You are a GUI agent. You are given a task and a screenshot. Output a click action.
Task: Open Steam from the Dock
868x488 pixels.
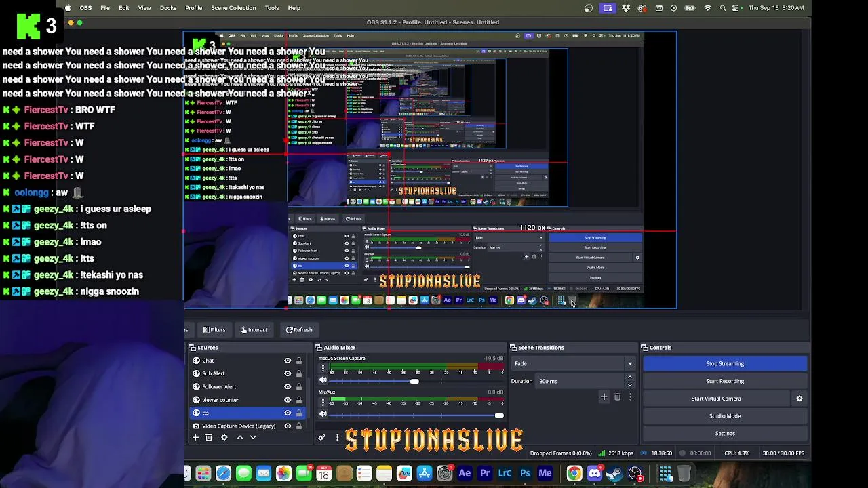click(614, 473)
